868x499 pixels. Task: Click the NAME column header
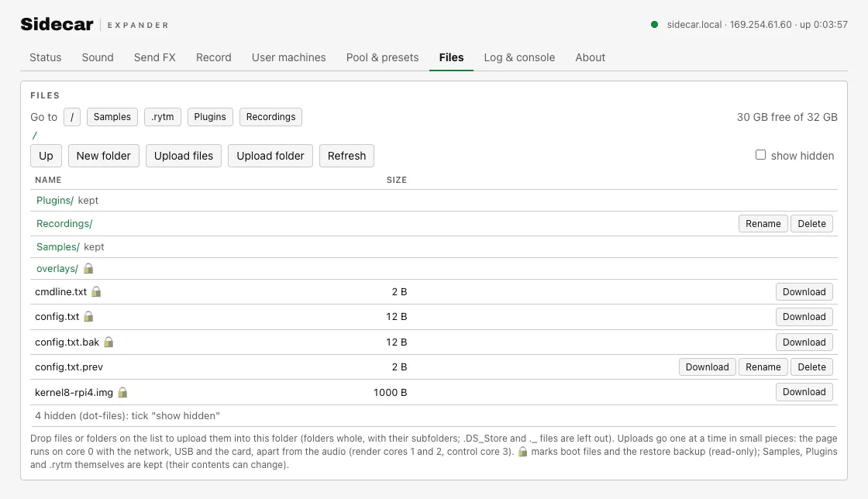pos(48,180)
